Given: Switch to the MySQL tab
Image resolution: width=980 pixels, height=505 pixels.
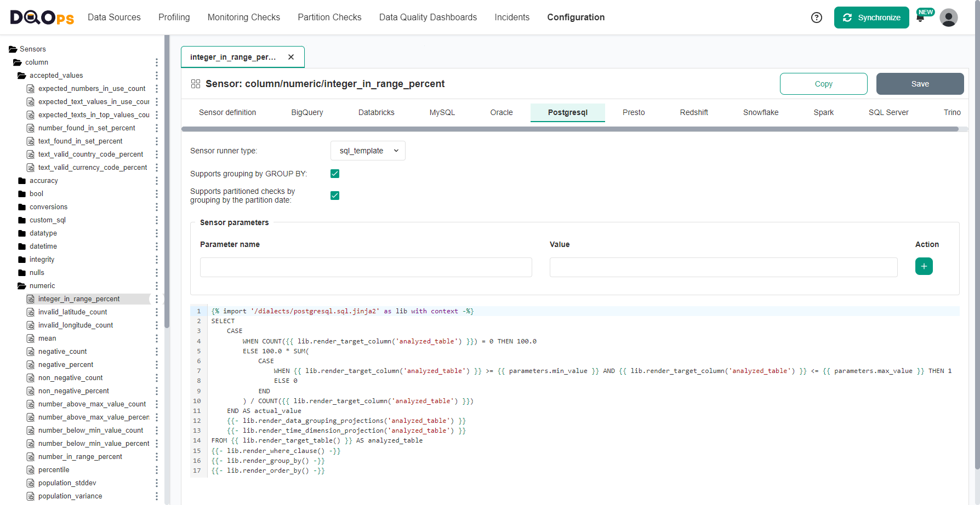Looking at the screenshot, I should 442,112.
